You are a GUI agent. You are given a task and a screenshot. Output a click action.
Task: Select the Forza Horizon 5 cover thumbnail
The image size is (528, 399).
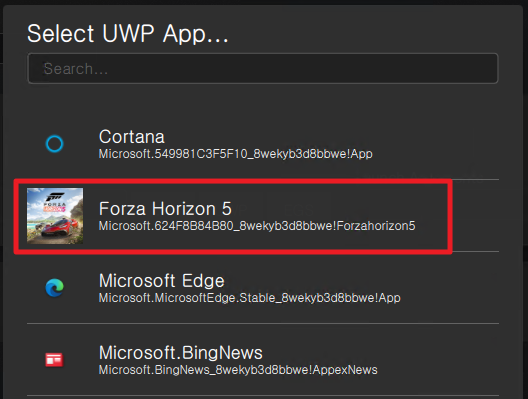55,216
